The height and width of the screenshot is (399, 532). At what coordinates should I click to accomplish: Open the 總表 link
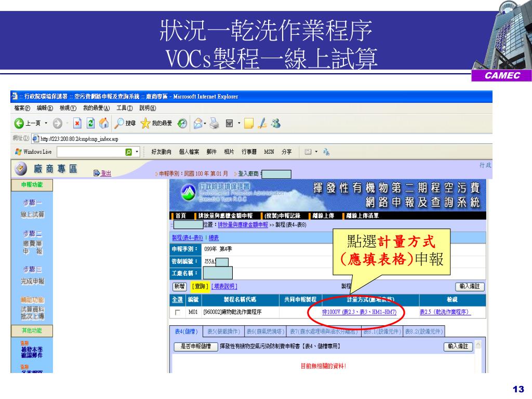214,238
